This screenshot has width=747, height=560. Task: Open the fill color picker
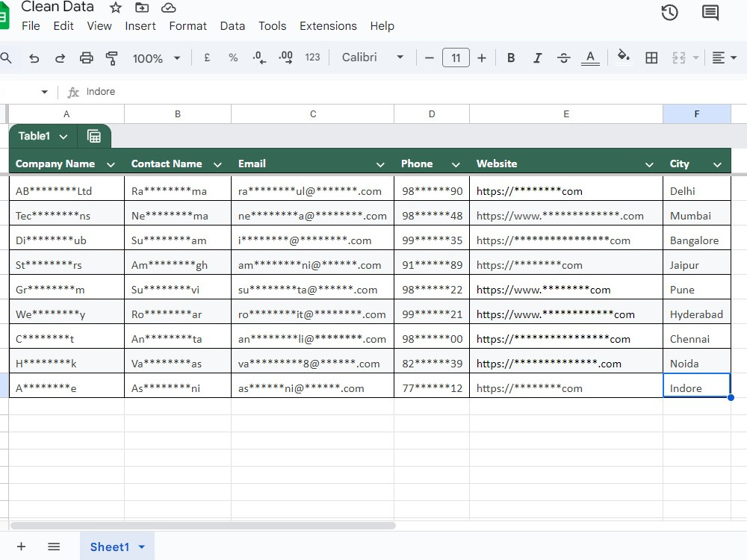623,56
